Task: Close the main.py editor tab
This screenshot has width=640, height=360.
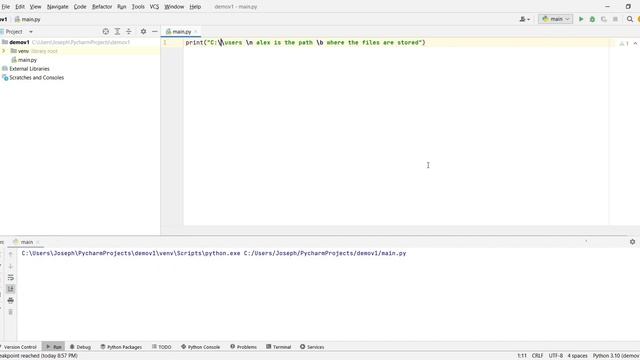Action: (196, 31)
